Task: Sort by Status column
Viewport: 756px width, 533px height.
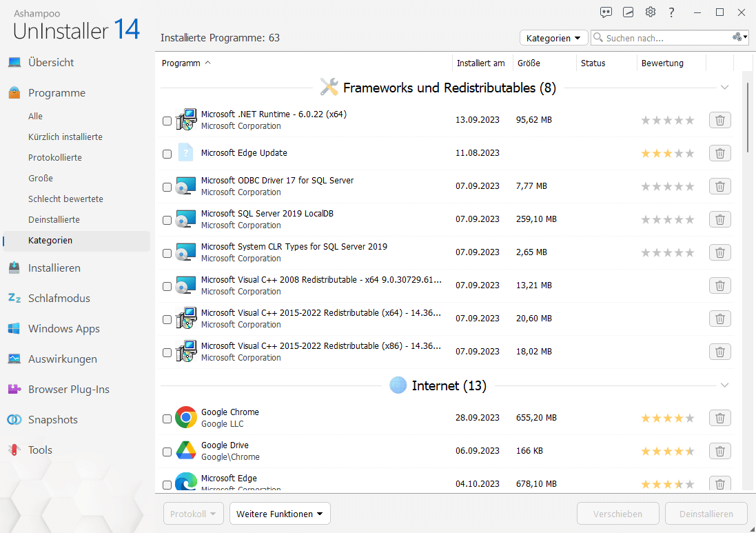Action: click(593, 63)
